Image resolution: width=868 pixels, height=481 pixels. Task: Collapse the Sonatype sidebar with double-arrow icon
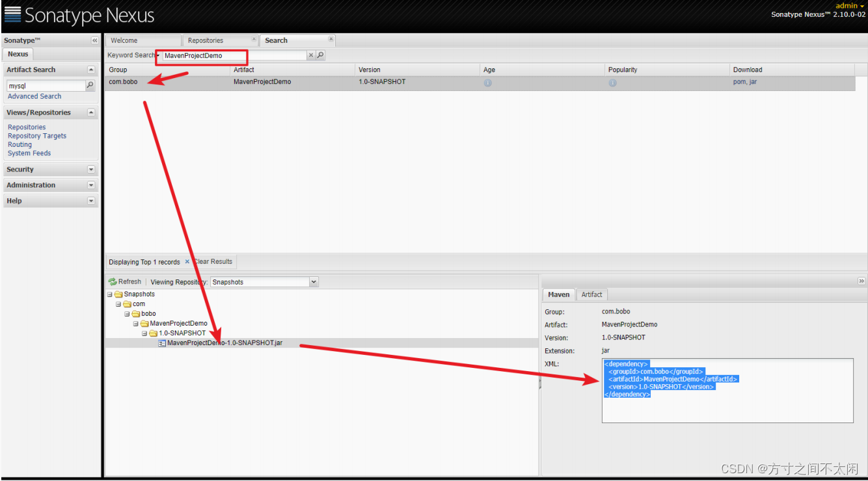(95, 40)
